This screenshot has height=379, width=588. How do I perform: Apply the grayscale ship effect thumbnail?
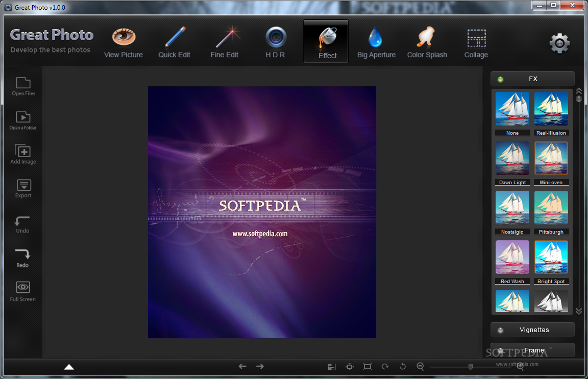(x=551, y=301)
